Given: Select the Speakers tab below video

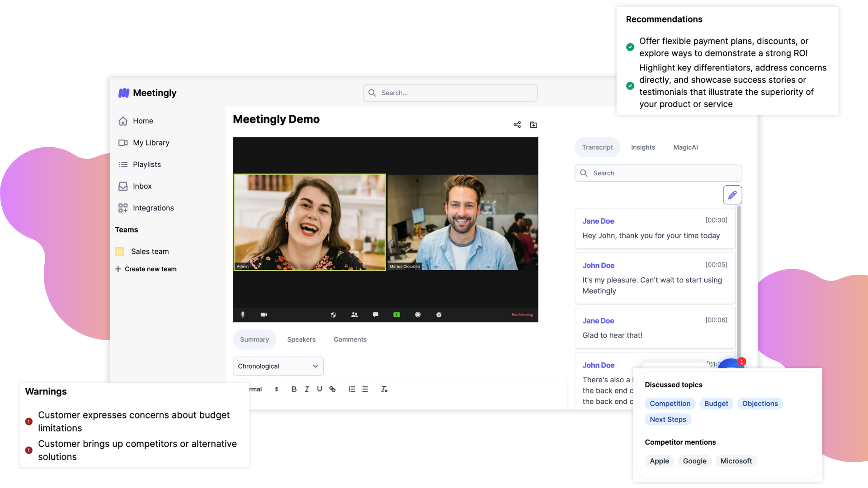Looking at the screenshot, I should pos(301,339).
